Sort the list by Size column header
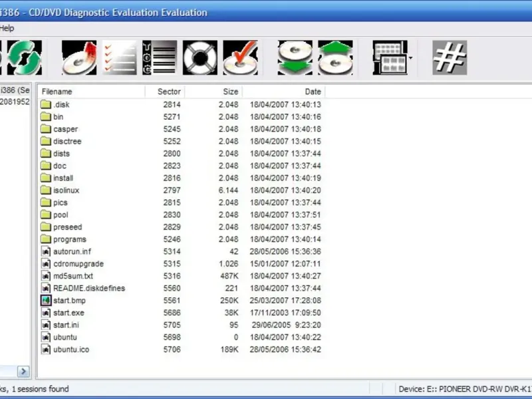532x399 pixels. 213,92
